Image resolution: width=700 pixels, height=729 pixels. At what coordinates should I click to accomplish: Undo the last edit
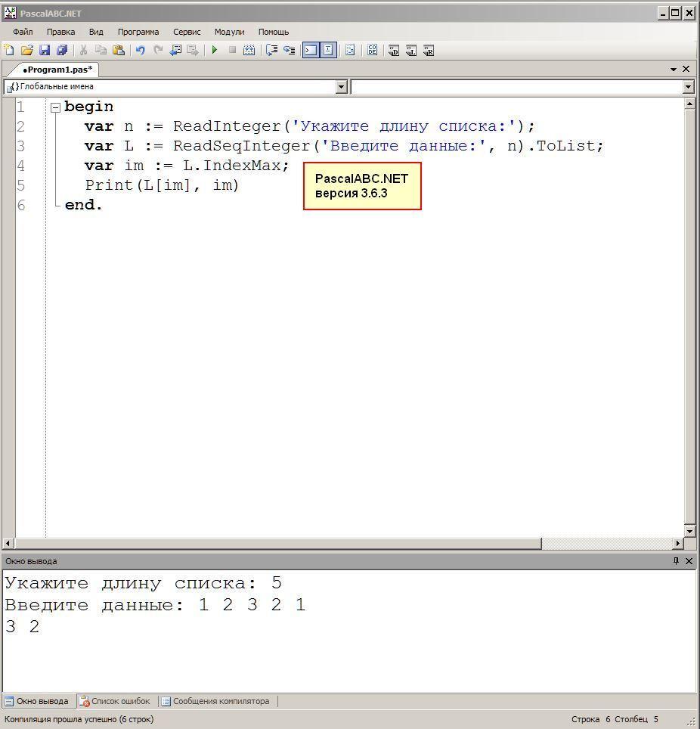click(140, 50)
